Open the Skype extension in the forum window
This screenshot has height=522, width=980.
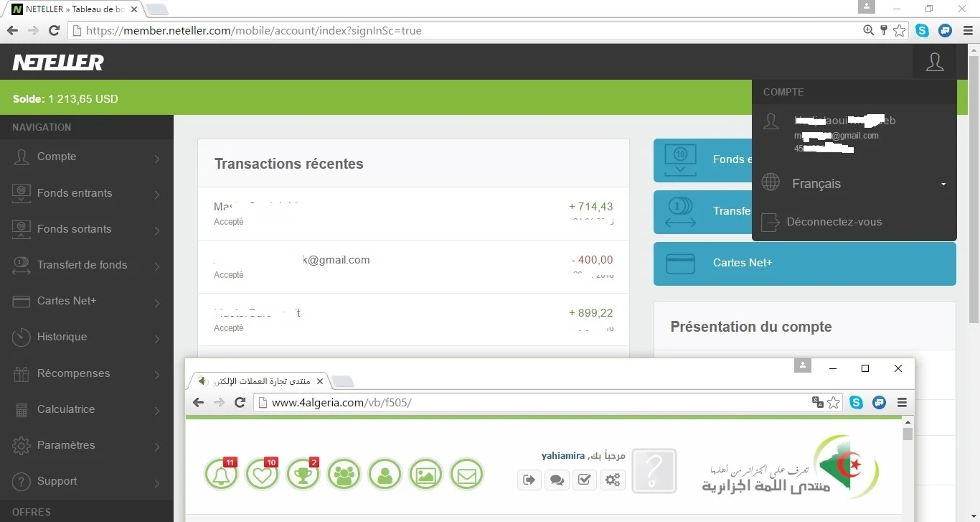pyautogui.click(x=856, y=403)
